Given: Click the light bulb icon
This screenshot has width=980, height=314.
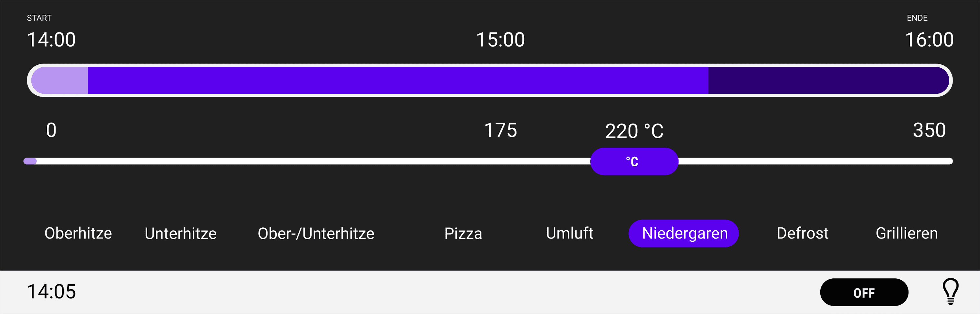Looking at the screenshot, I should [x=950, y=291].
